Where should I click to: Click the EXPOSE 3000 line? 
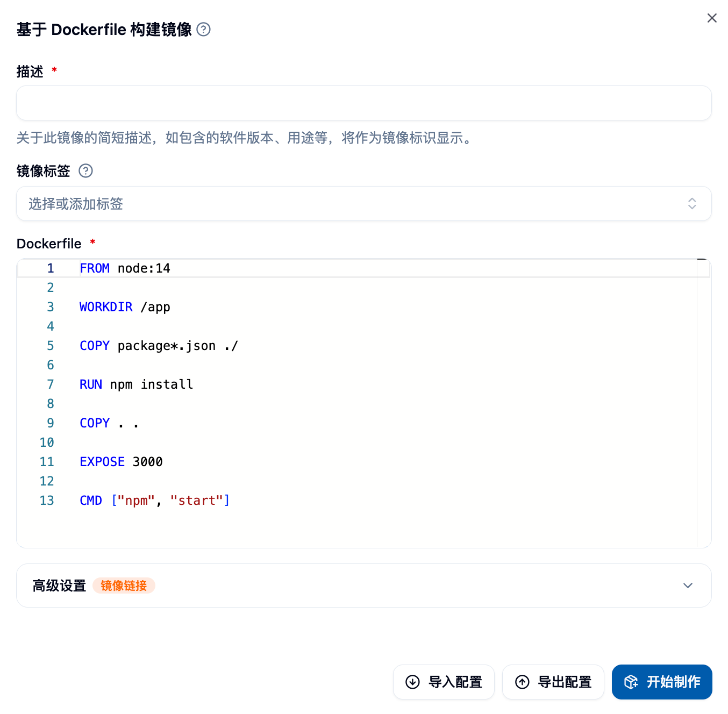click(121, 462)
